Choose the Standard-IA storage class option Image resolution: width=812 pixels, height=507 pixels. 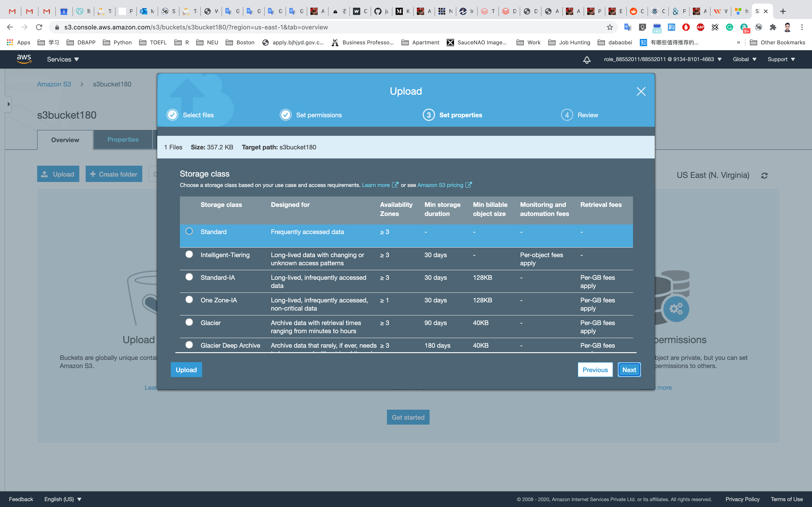(x=189, y=277)
